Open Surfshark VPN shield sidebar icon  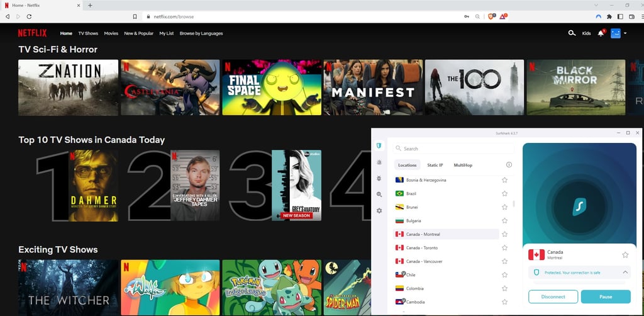(379, 145)
